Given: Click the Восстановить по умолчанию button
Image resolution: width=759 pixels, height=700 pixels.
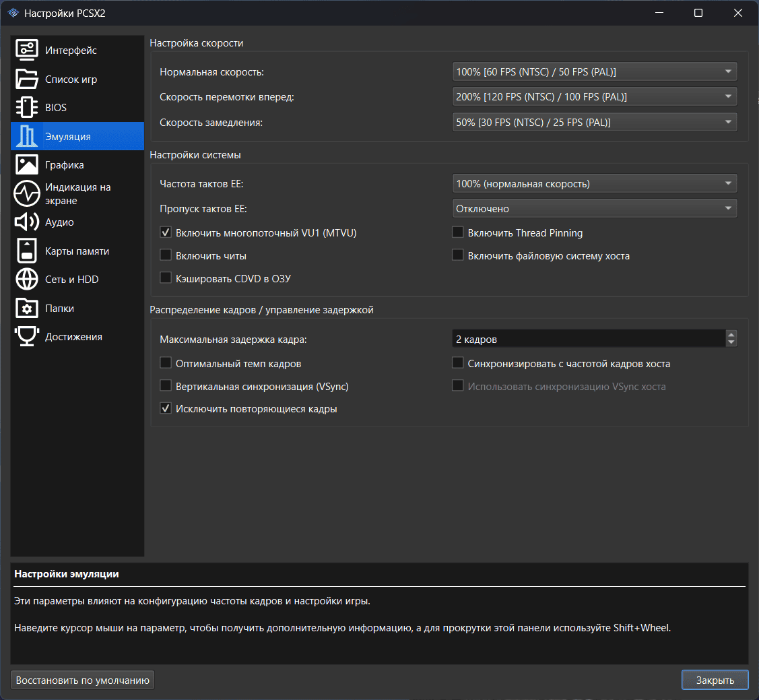Looking at the screenshot, I should (x=82, y=680).
